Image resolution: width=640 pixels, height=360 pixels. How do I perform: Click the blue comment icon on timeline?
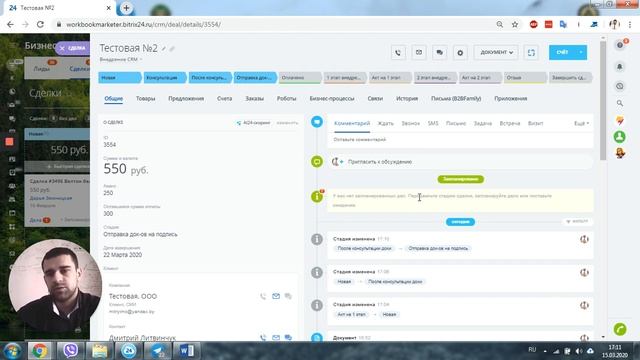click(x=317, y=122)
